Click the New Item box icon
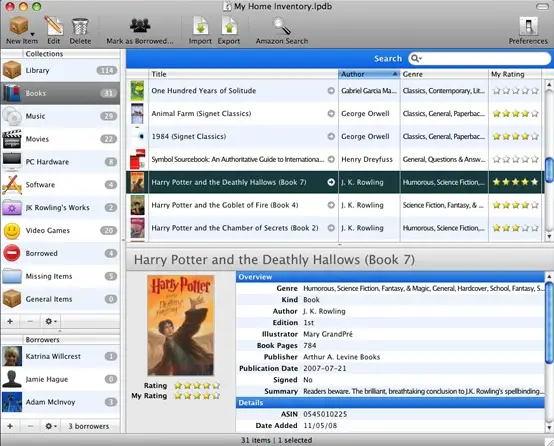This screenshot has height=446, width=554. pos(19,25)
